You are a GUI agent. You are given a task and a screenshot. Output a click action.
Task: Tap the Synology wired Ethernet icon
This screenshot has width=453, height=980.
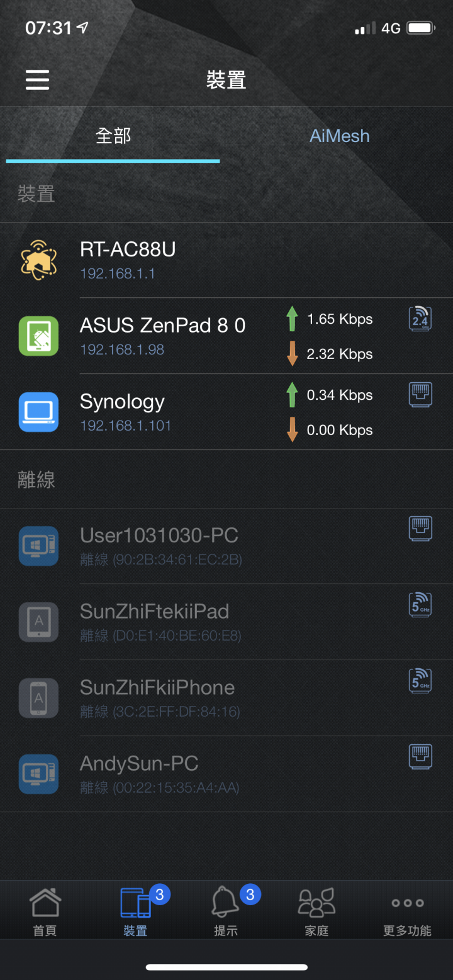click(420, 395)
